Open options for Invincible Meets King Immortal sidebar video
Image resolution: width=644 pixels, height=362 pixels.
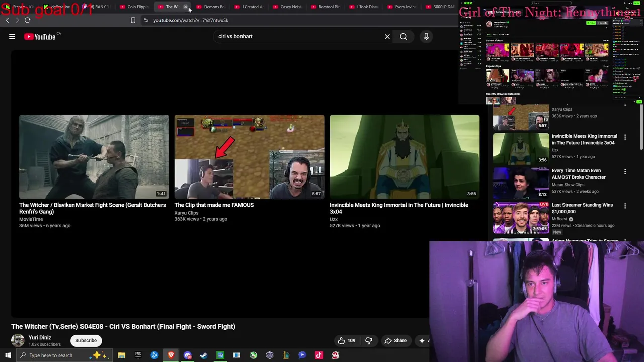pyautogui.click(x=625, y=137)
